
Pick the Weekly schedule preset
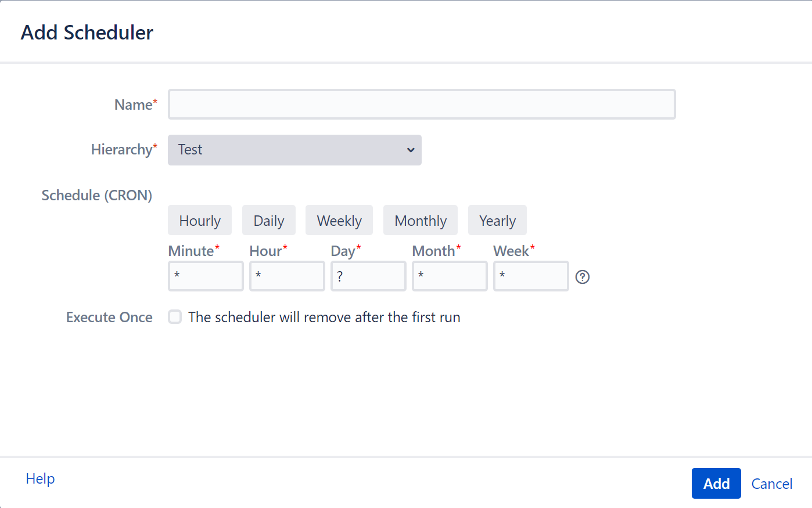(339, 221)
